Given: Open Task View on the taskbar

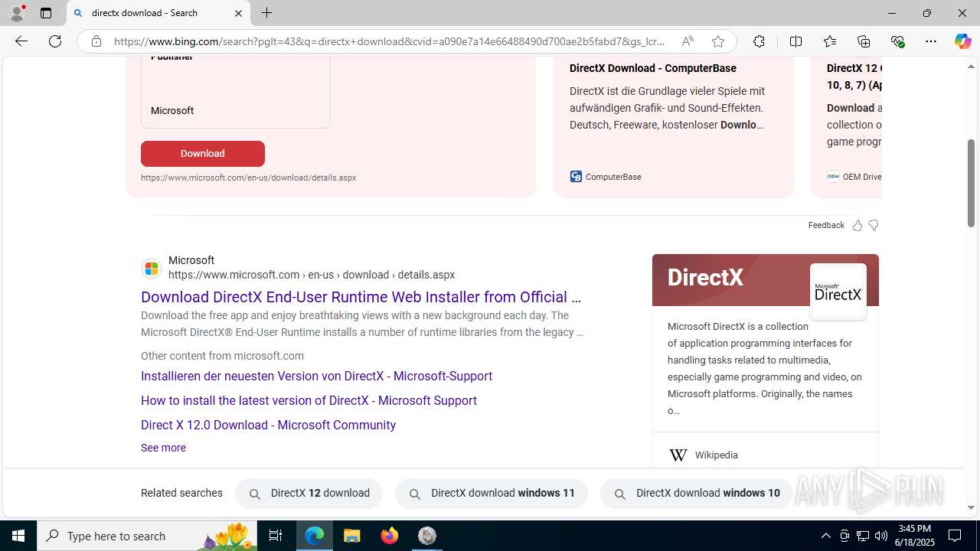Looking at the screenshot, I should pos(276,536).
